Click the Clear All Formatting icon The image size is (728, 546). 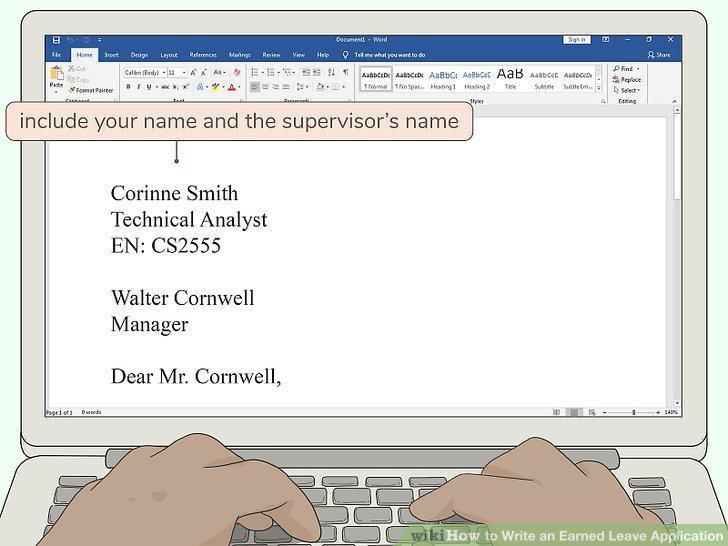click(237, 72)
